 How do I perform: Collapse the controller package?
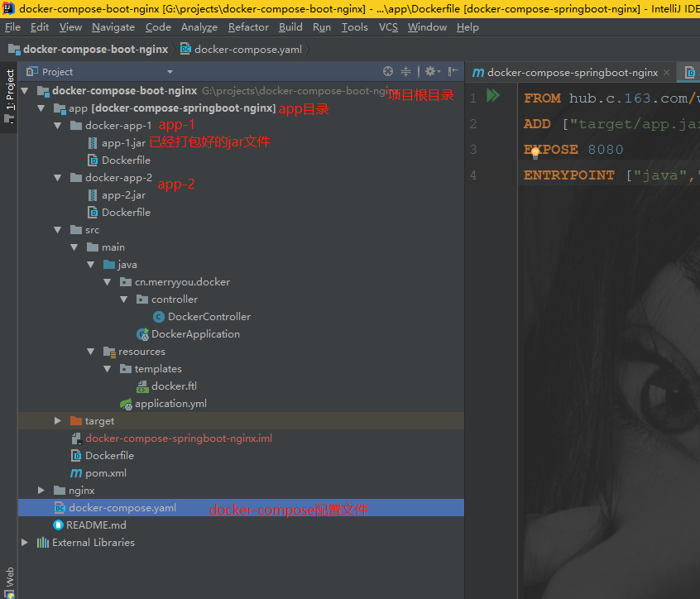click(123, 299)
